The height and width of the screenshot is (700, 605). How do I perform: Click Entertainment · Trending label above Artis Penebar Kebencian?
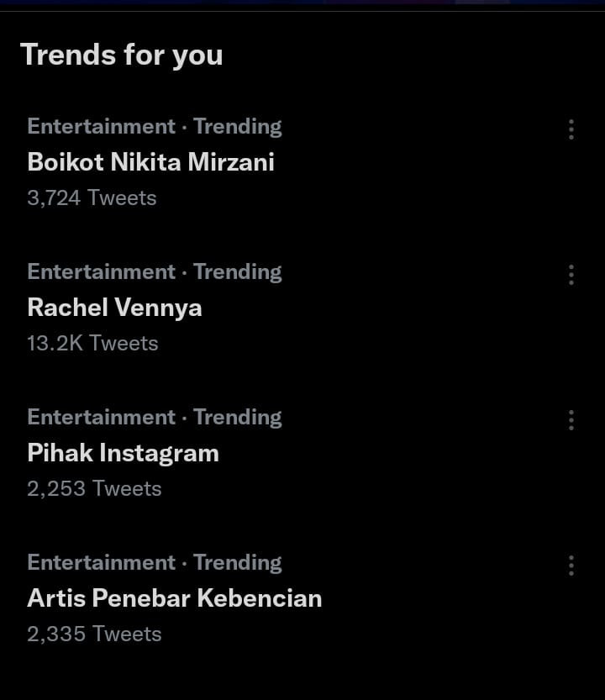tap(155, 563)
